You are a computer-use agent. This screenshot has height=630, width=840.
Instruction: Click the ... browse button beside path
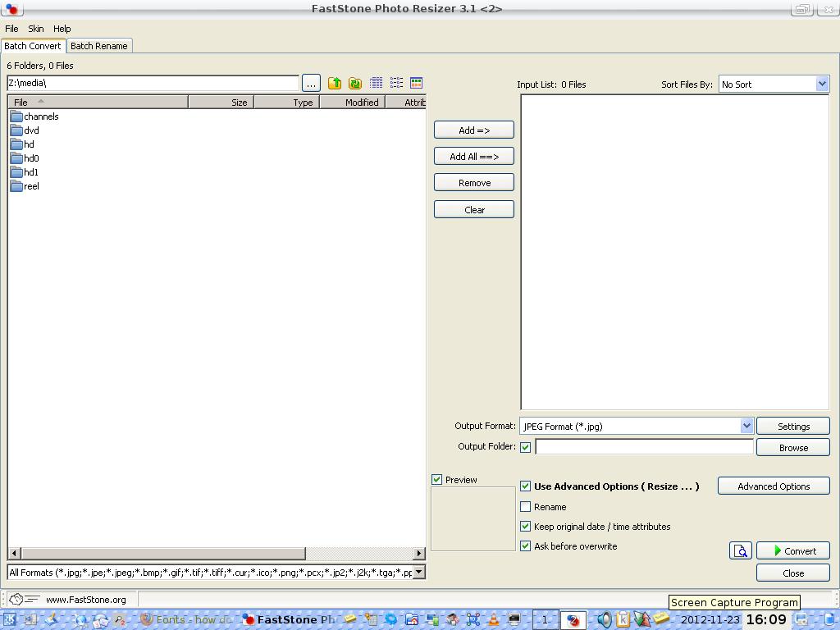[x=311, y=83]
